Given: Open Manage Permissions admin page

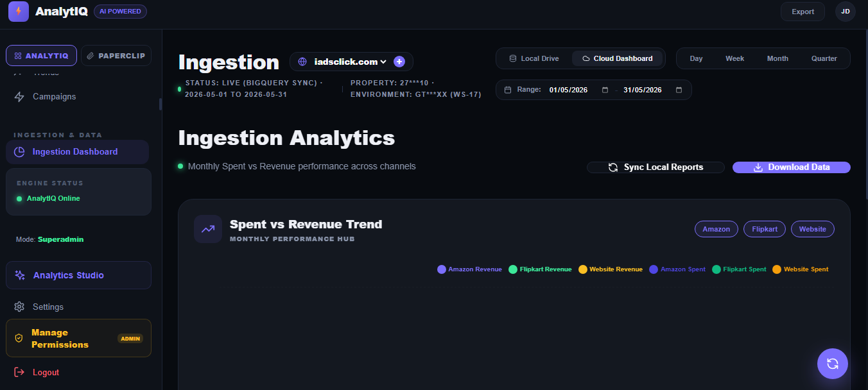Looking at the screenshot, I should pyautogui.click(x=78, y=338).
